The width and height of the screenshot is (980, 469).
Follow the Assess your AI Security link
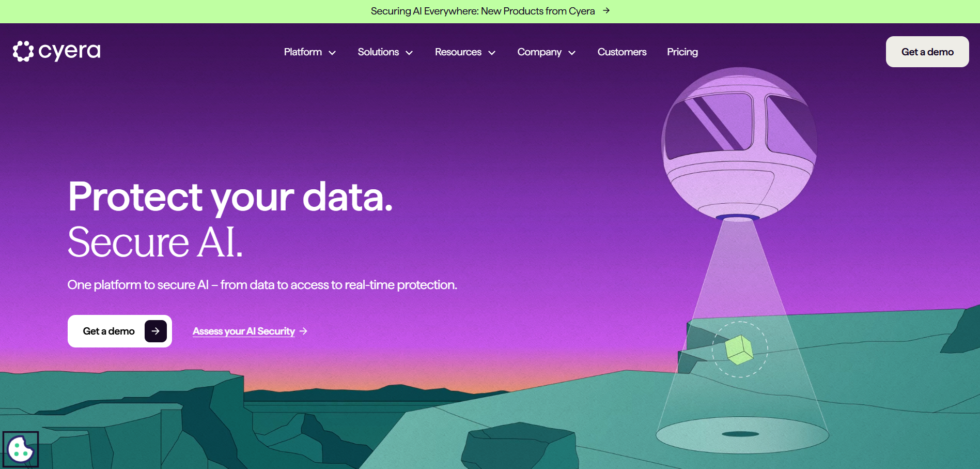click(x=244, y=331)
